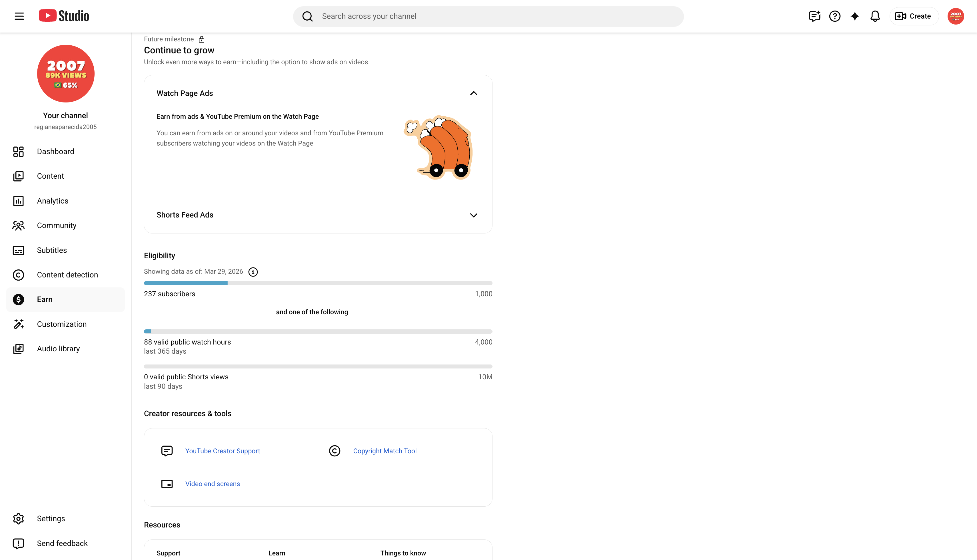This screenshot has width=977, height=560.
Task: Click the large channel profile picture
Action: coord(65,73)
